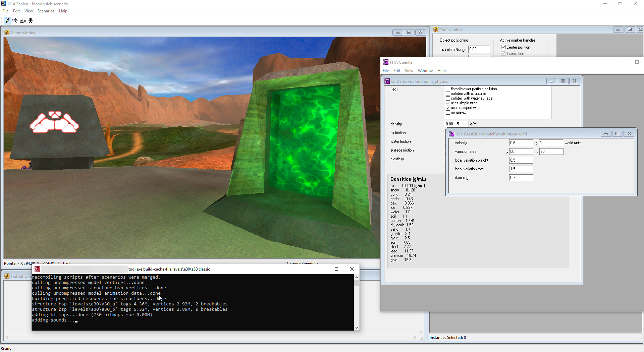The image size is (644, 352).
Task: Select the pencil edit tool in Sapien toolbar
Action: coord(8,21)
